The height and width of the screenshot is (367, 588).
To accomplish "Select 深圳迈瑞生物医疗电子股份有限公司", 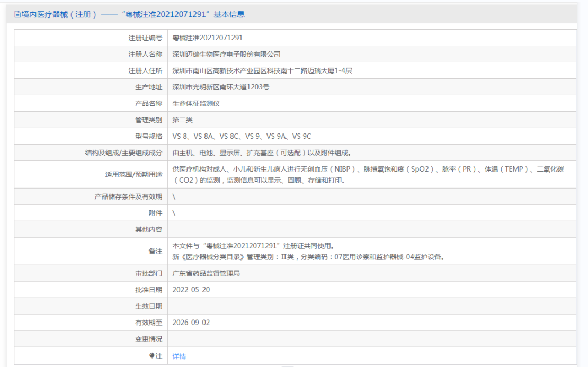I will (226, 55).
